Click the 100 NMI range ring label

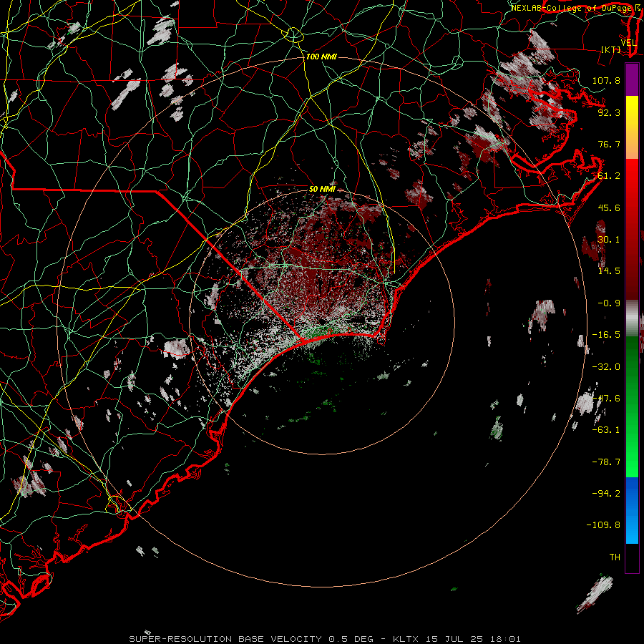pos(321,57)
